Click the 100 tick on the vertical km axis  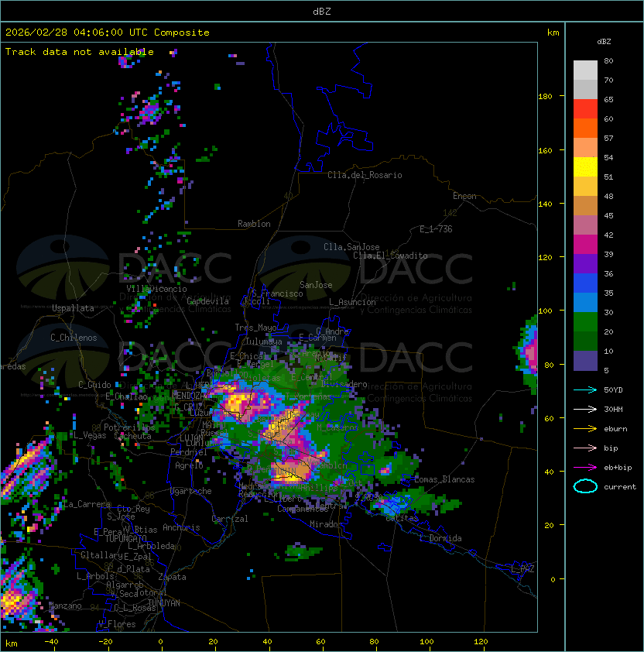[545, 311]
